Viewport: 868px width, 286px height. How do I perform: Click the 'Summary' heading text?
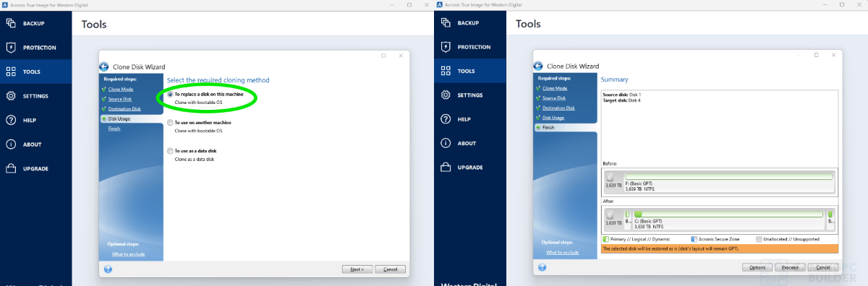615,79
